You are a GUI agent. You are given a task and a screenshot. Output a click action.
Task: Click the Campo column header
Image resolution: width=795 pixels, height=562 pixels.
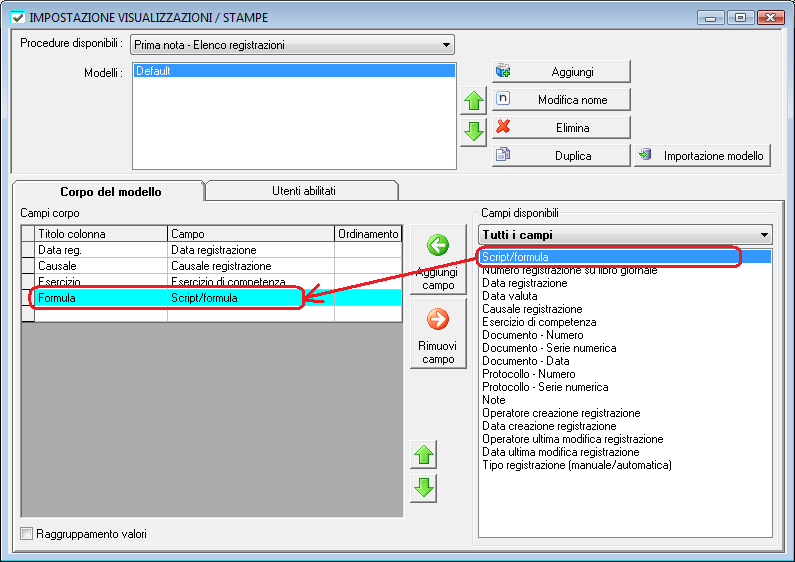251,234
